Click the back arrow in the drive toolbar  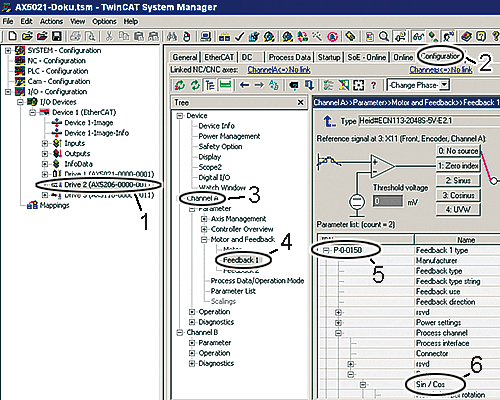[244, 85]
